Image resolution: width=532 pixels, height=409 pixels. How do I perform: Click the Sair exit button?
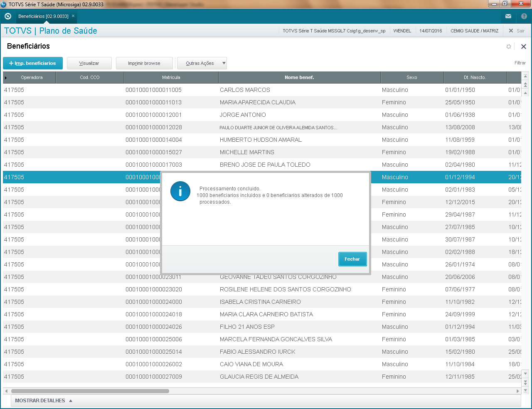(517, 31)
